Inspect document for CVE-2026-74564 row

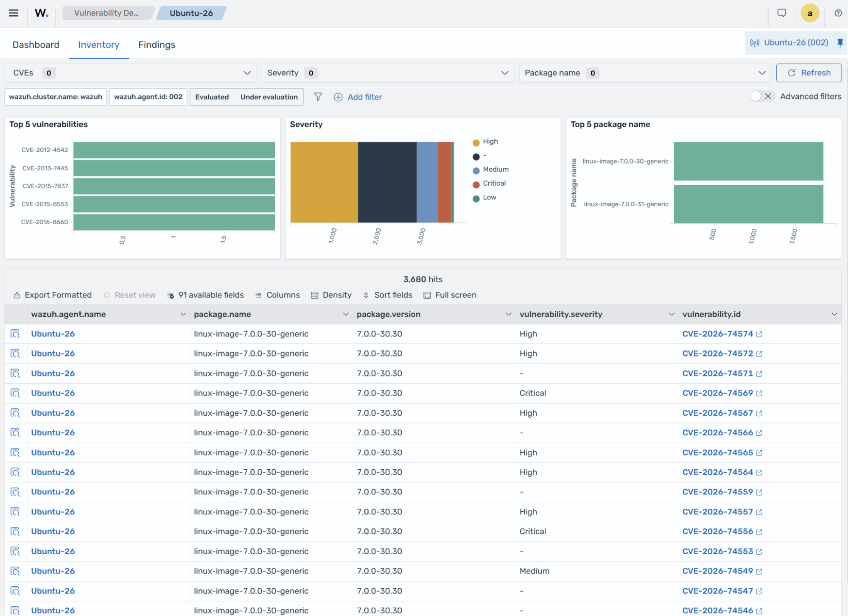15,472
